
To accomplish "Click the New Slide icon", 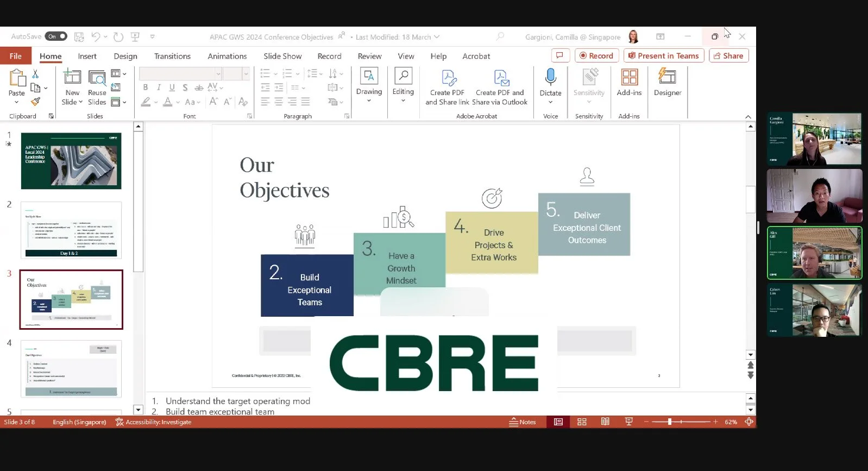I will tap(72, 78).
